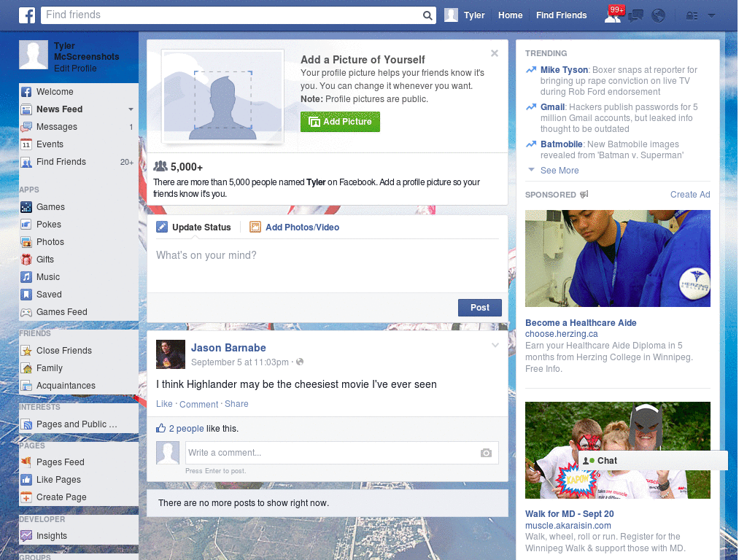Click the Pokes icon
Viewport: 747px width, 560px height.
26,225
